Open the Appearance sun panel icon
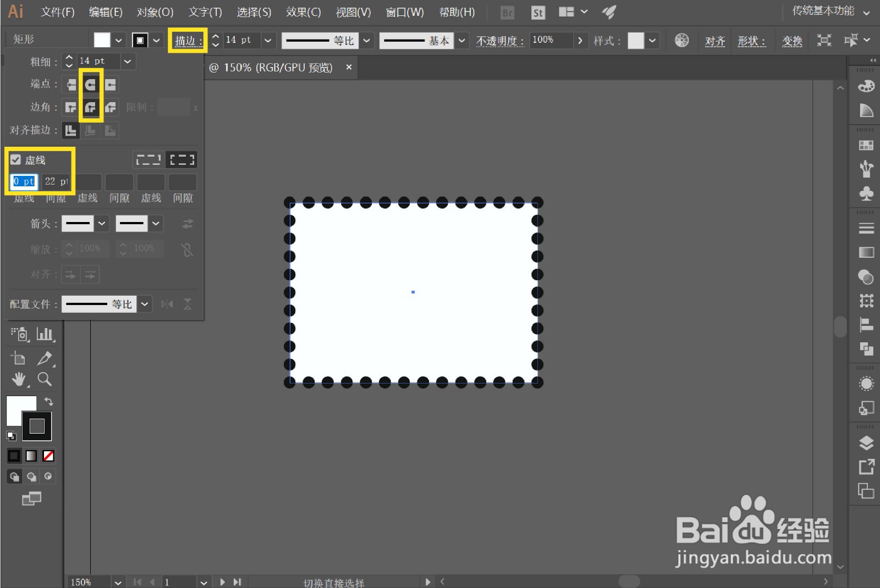The width and height of the screenshot is (880, 588). tap(866, 384)
